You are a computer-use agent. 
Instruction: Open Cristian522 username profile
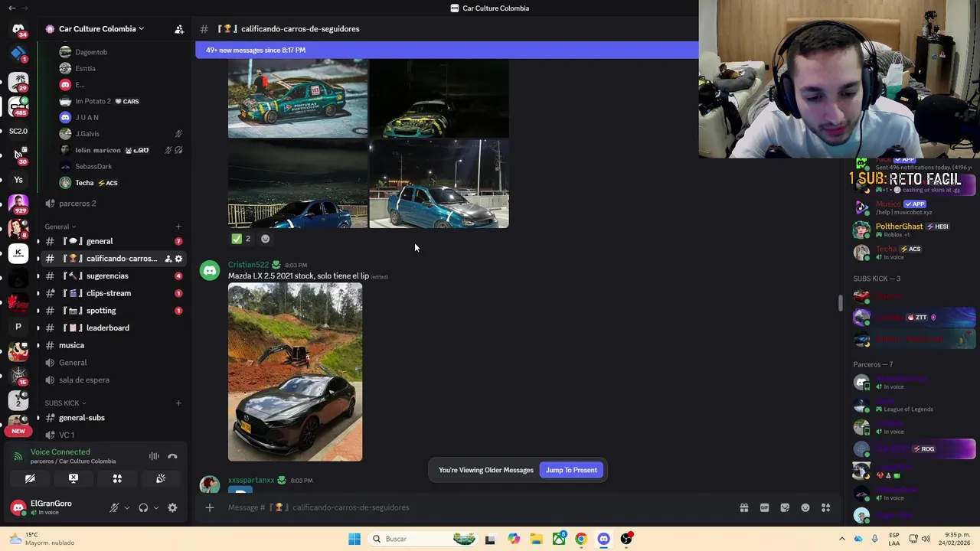(248, 265)
